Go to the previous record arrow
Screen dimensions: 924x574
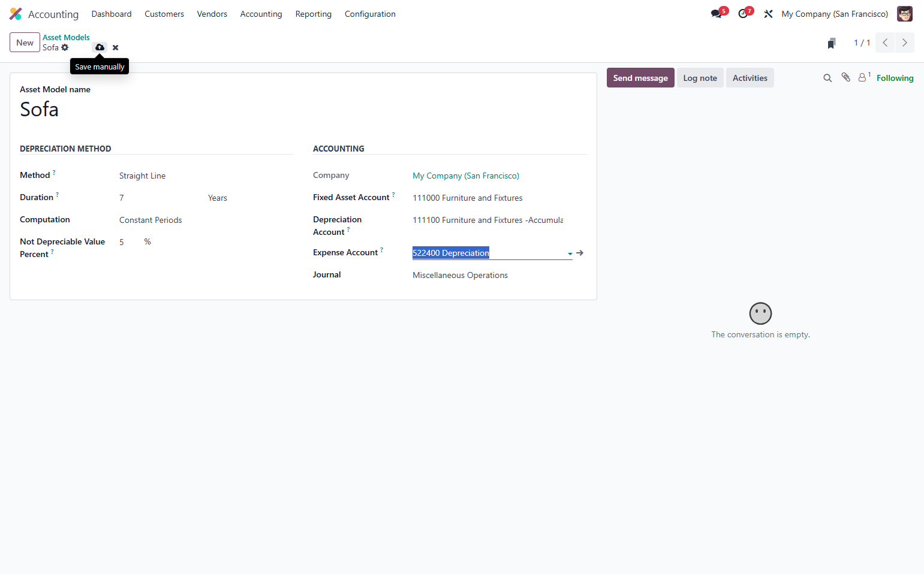coord(885,43)
